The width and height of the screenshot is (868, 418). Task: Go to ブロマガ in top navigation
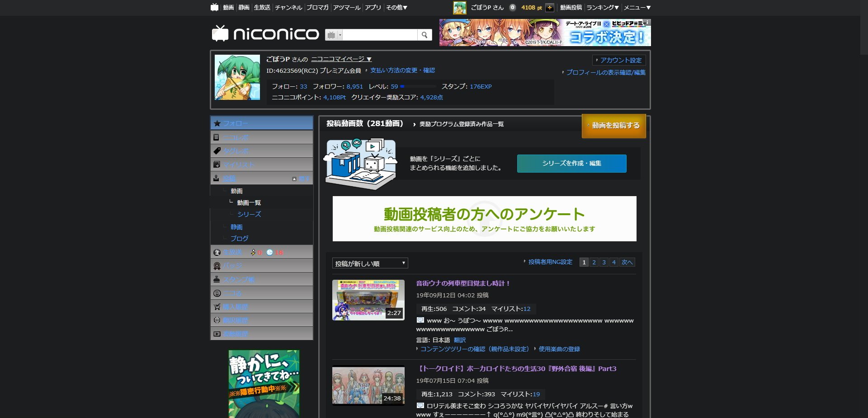318,7
